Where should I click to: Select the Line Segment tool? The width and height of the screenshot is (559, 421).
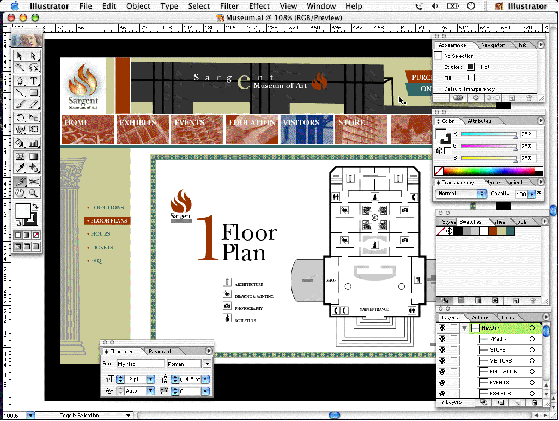[x=20, y=93]
